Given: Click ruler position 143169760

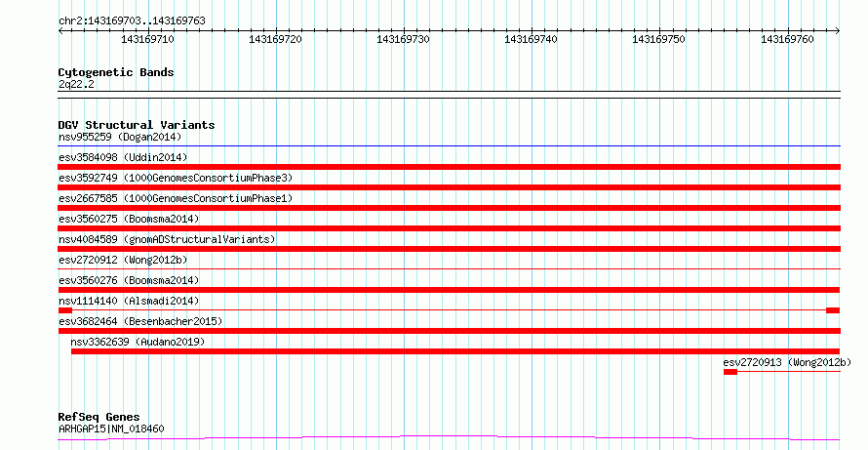Looking at the screenshot, I should tap(787, 39).
